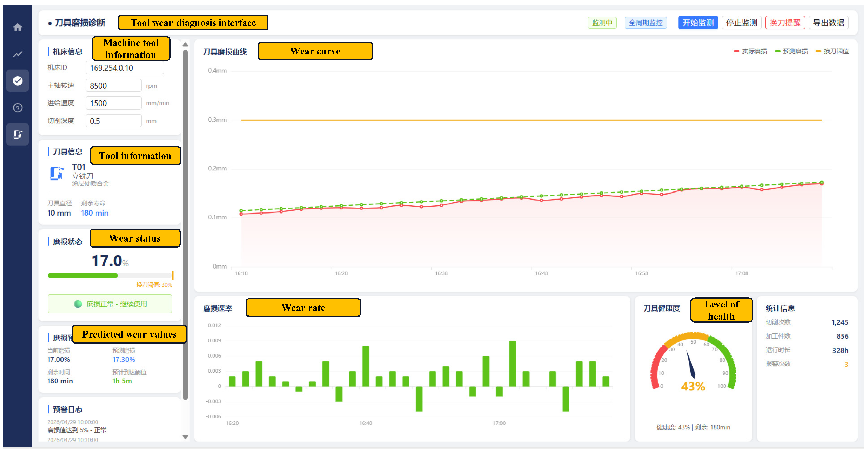
Task: Open the home icon in sidebar
Action: click(x=18, y=27)
